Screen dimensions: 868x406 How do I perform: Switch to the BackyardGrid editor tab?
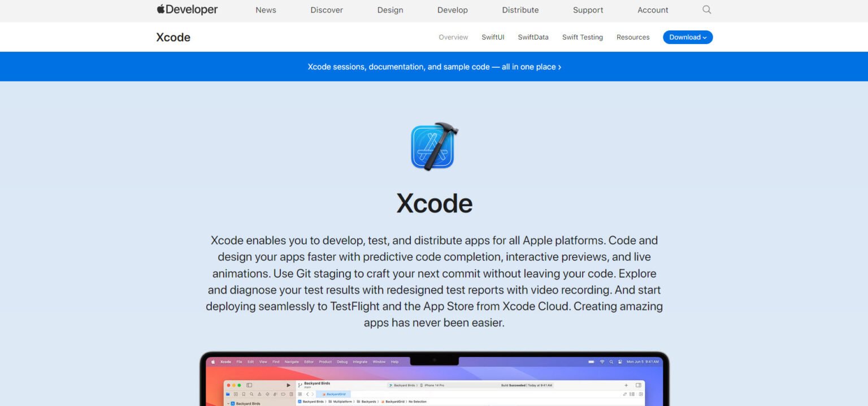(336, 394)
